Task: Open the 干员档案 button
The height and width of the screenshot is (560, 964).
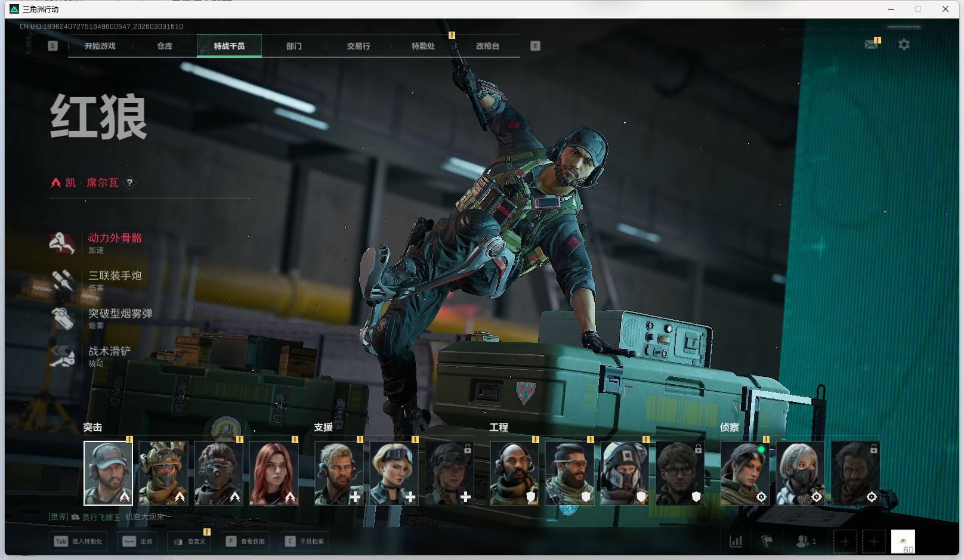Action: click(x=304, y=542)
